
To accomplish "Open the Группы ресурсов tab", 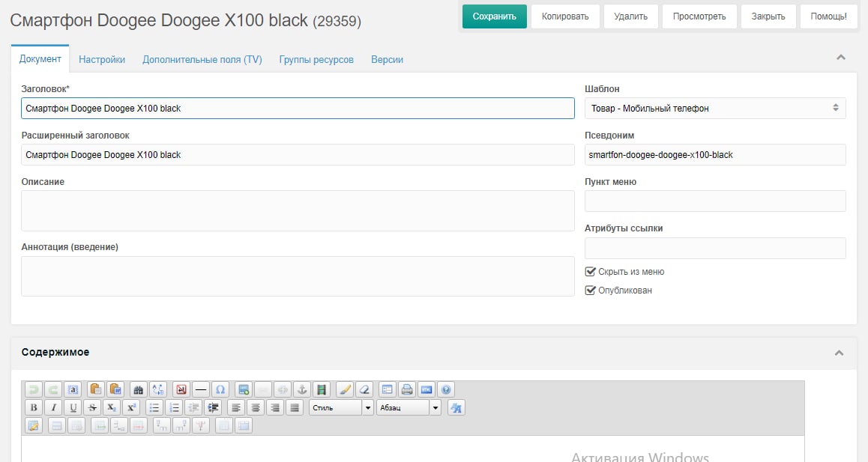I will click(x=316, y=60).
